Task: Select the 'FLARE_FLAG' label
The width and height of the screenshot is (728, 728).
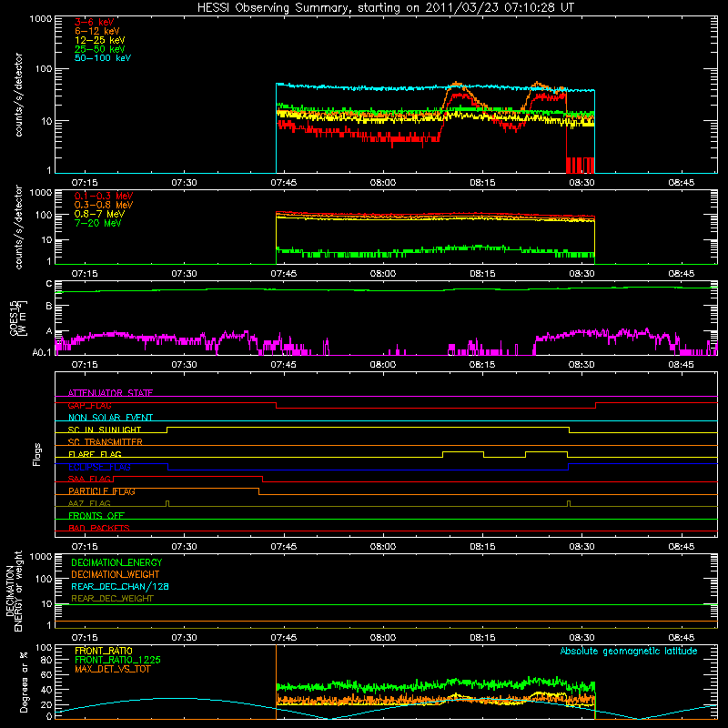Action: pyautogui.click(x=95, y=454)
